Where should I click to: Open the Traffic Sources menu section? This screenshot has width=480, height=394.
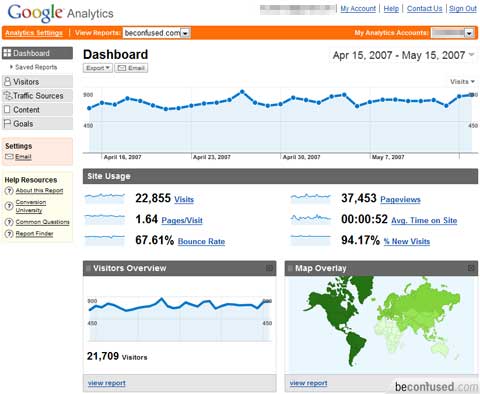click(x=37, y=96)
